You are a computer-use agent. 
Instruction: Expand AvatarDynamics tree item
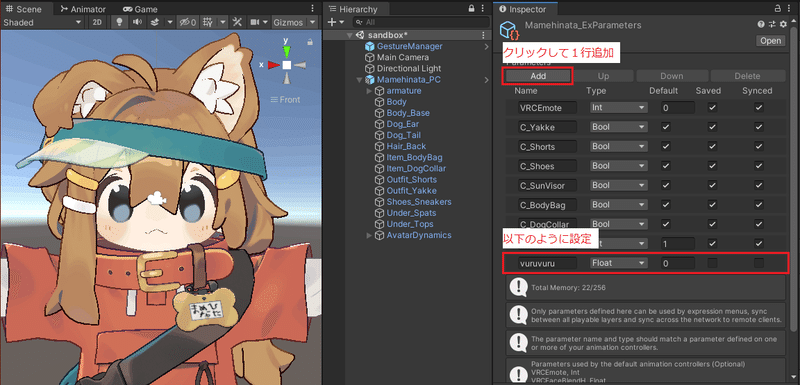pos(369,235)
